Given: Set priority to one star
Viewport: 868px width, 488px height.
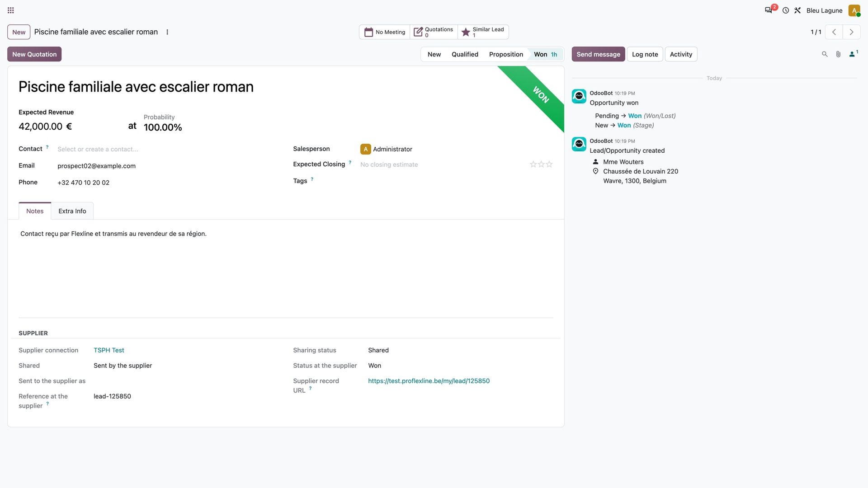Looking at the screenshot, I should [533, 164].
